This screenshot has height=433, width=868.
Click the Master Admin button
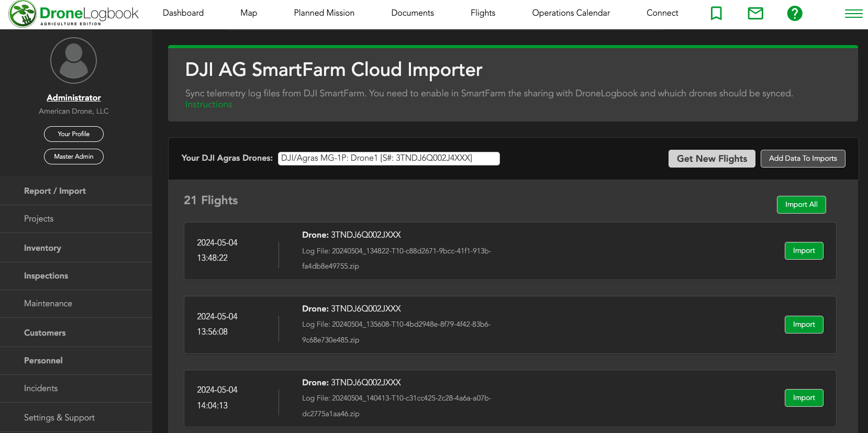pos(74,157)
